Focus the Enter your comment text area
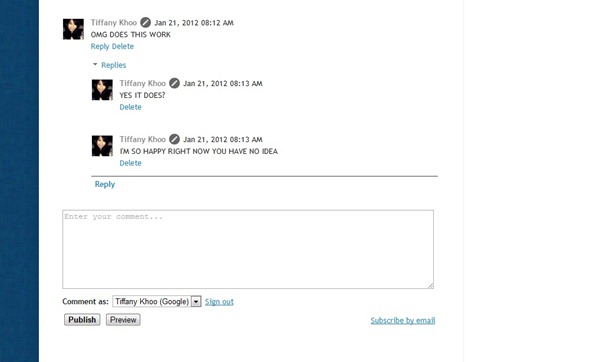 [x=248, y=249]
